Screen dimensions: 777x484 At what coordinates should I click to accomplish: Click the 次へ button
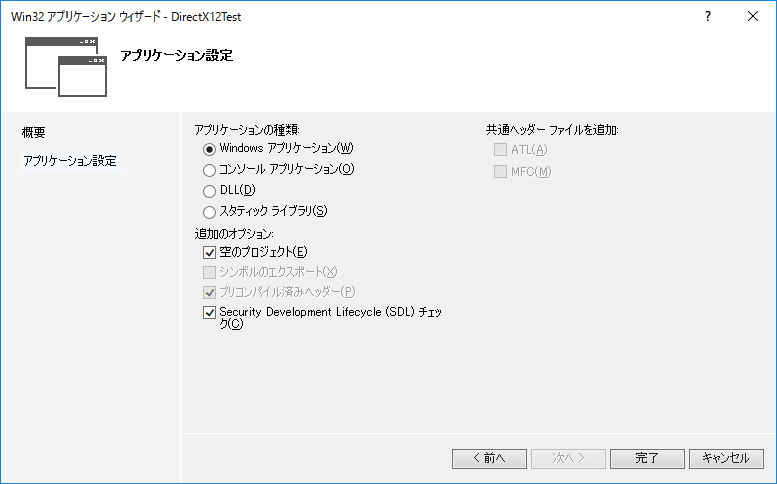point(567,458)
